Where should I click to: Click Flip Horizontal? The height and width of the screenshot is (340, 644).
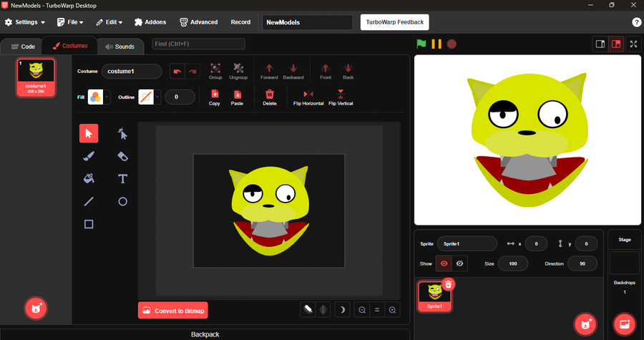[308, 98]
